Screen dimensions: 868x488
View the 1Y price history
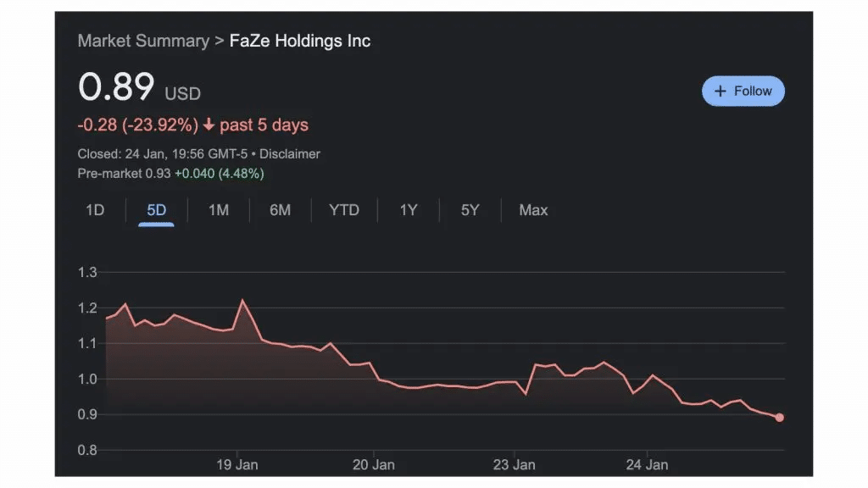point(409,210)
